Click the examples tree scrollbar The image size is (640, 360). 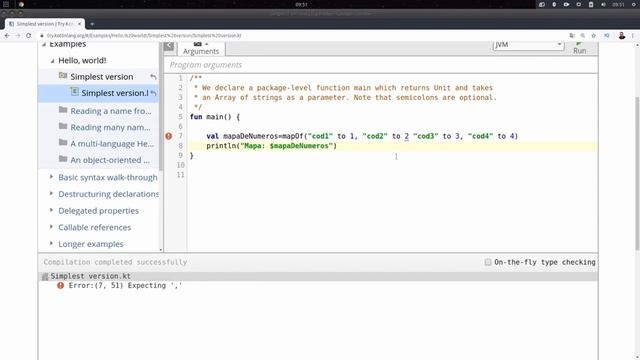[x=161, y=106]
